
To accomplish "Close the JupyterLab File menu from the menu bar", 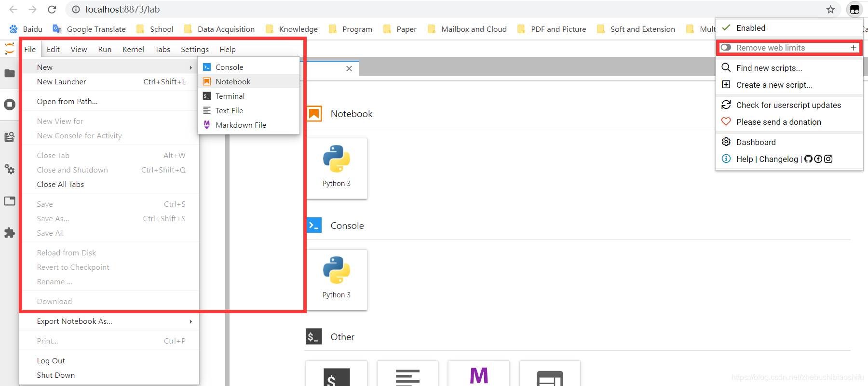I will (30, 49).
